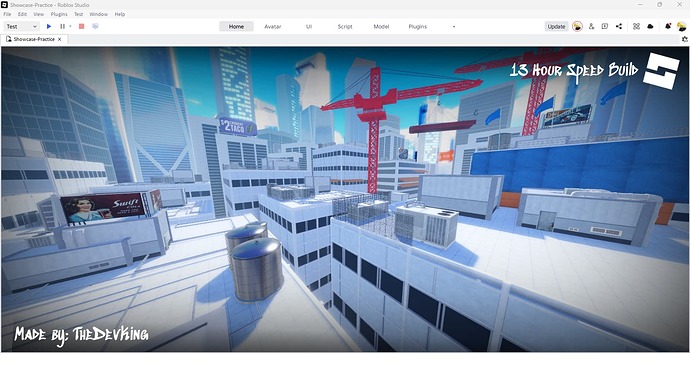
Task: Click the Update button
Action: (x=556, y=26)
